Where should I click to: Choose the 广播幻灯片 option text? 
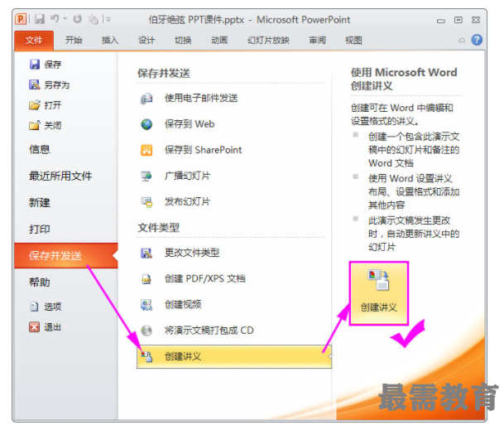pyautogui.click(x=187, y=176)
